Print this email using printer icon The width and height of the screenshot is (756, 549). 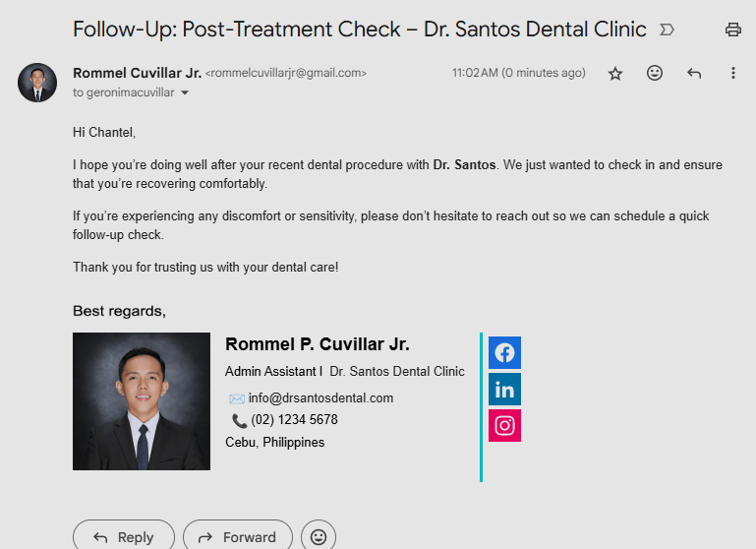click(732, 30)
